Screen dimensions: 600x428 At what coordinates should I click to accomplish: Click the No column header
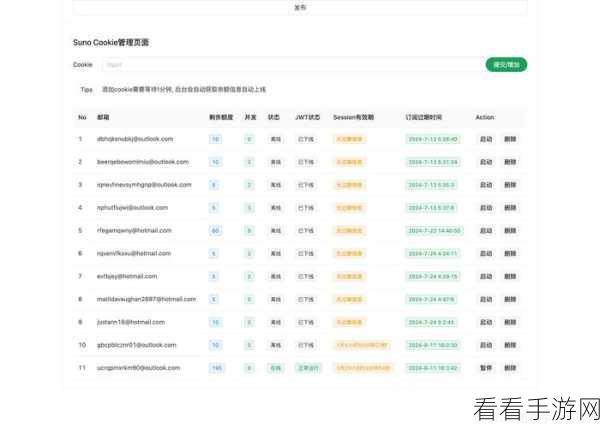click(82, 117)
